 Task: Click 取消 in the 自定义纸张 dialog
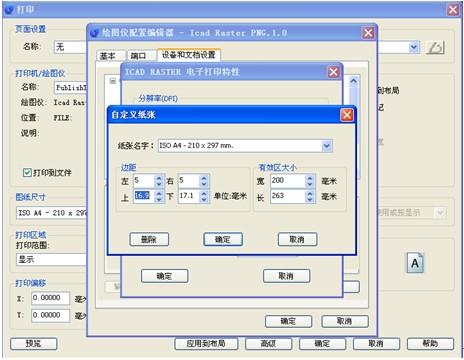point(297,239)
